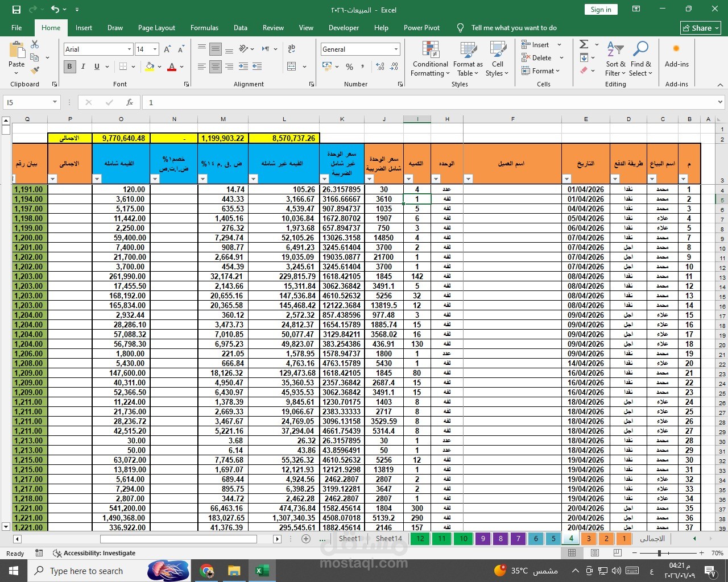Click the zoom slider in status bar
The width and height of the screenshot is (728, 582).
tap(660, 553)
